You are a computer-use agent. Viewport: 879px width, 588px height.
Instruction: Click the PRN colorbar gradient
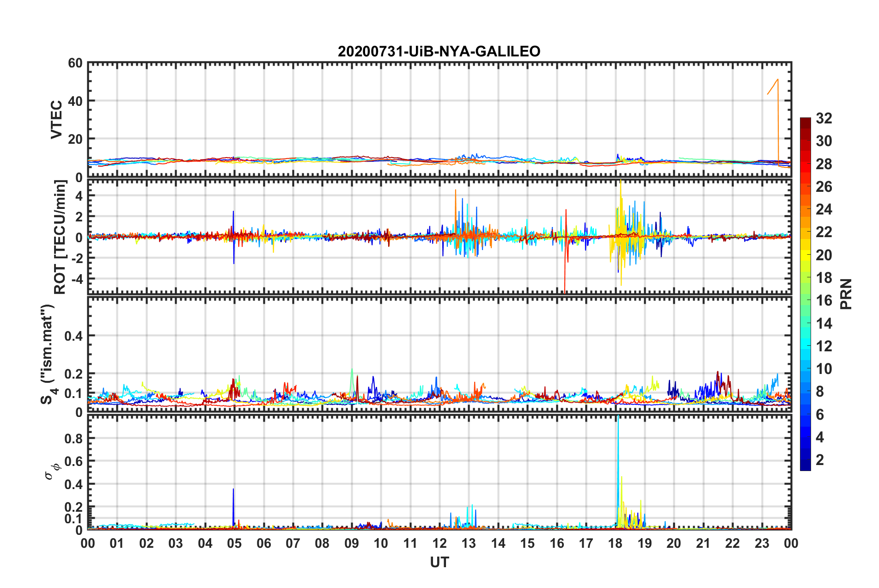pos(805,294)
